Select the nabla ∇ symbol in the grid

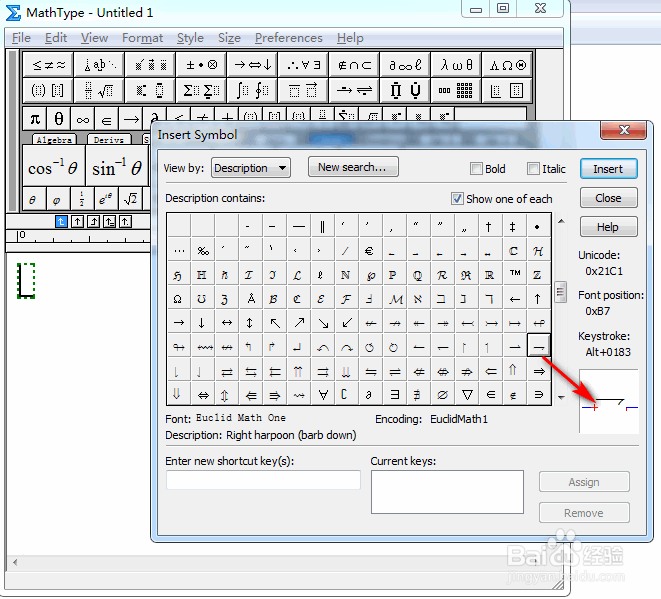(x=467, y=394)
